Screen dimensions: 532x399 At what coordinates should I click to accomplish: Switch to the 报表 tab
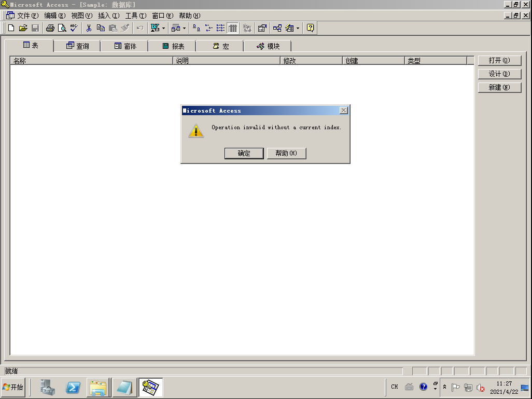click(x=173, y=46)
